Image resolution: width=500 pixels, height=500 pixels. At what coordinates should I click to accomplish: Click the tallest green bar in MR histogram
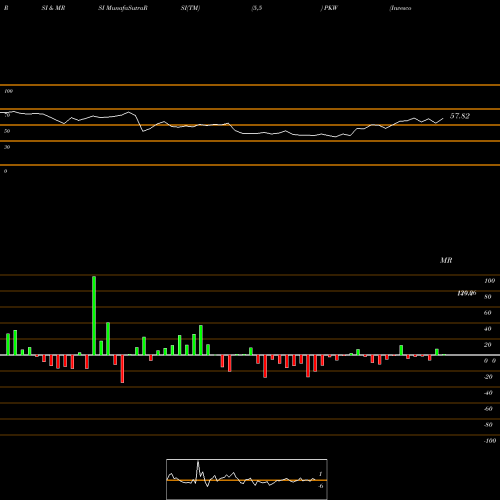click(94, 315)
